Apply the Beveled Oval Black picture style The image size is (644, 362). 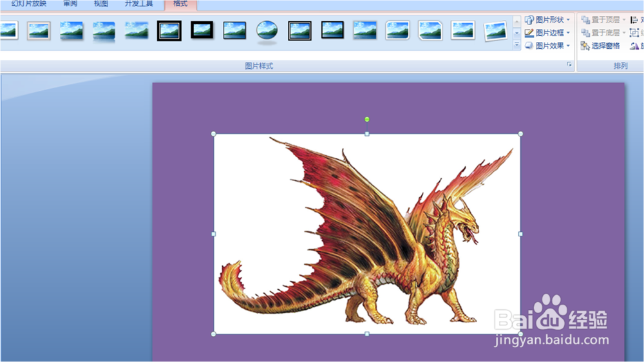tap(267, 32)
